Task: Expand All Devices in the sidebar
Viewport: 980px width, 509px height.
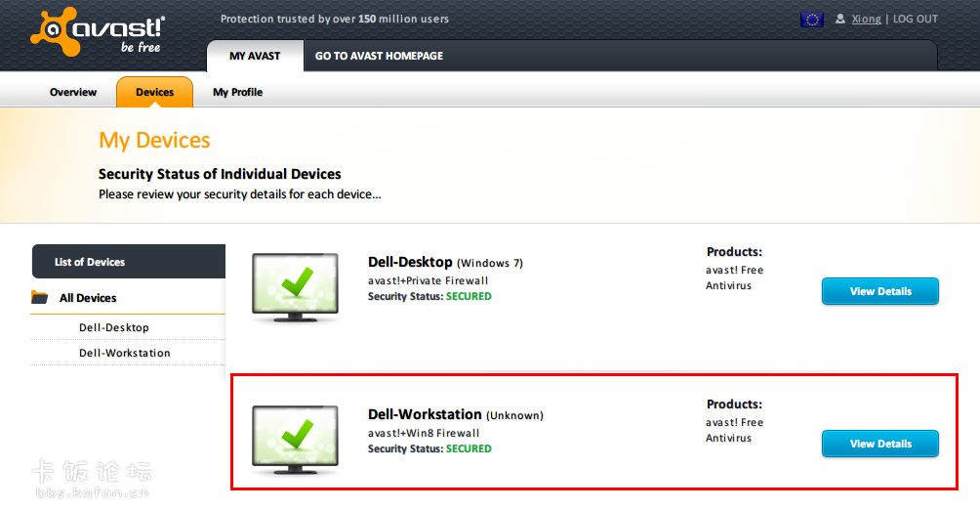Action: pyautogui.click(x=88, y=298)
